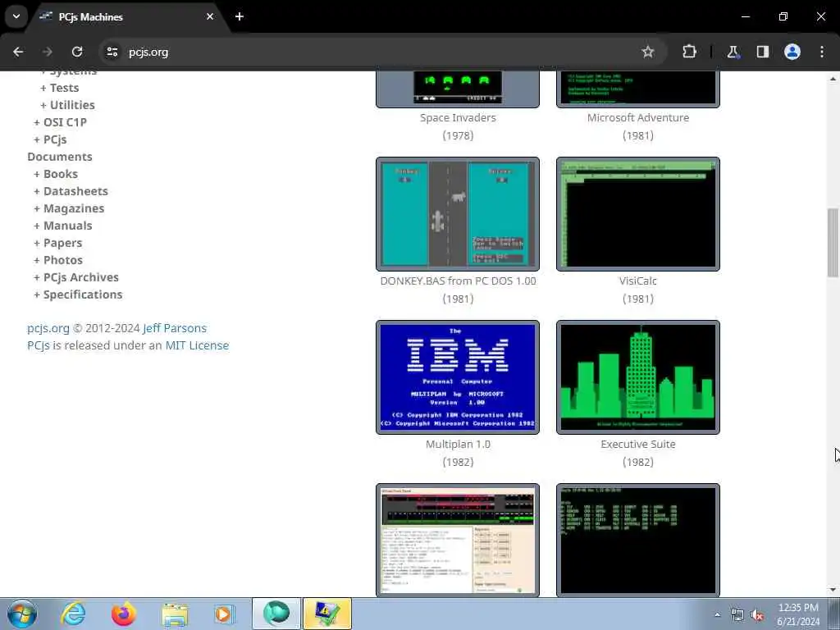Viewport: 840px width, 630px height.
Task: Click the scrollbar up arrow
Action: point(833,79)
